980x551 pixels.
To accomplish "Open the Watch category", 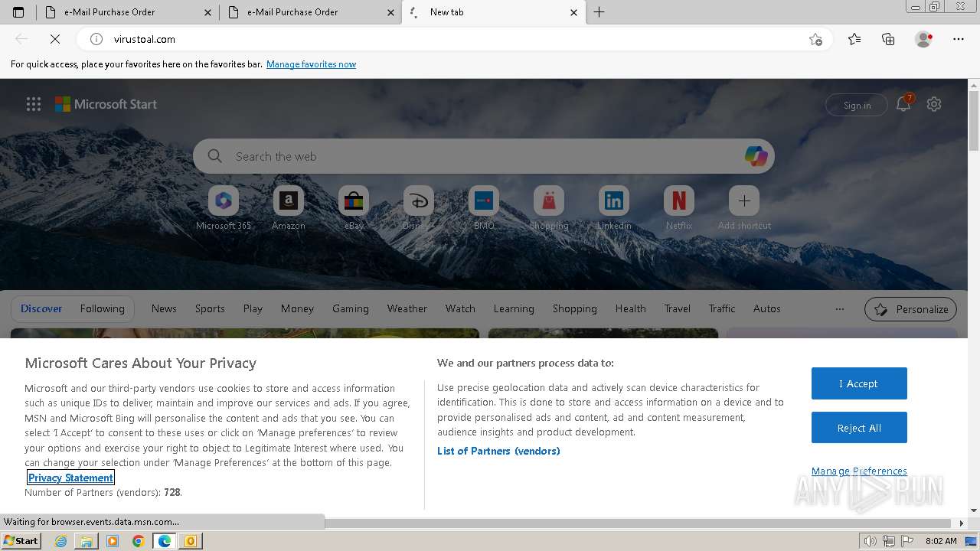I will [460, 309].
